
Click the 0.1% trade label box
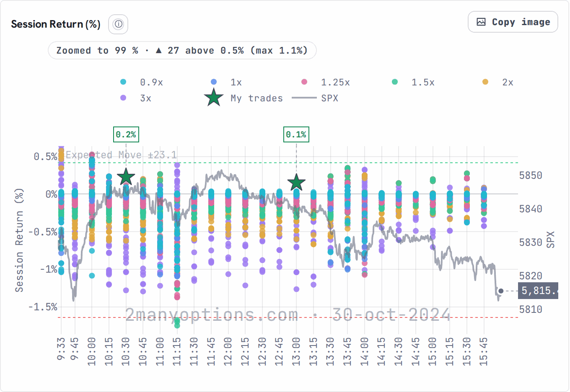coord(296,134)
